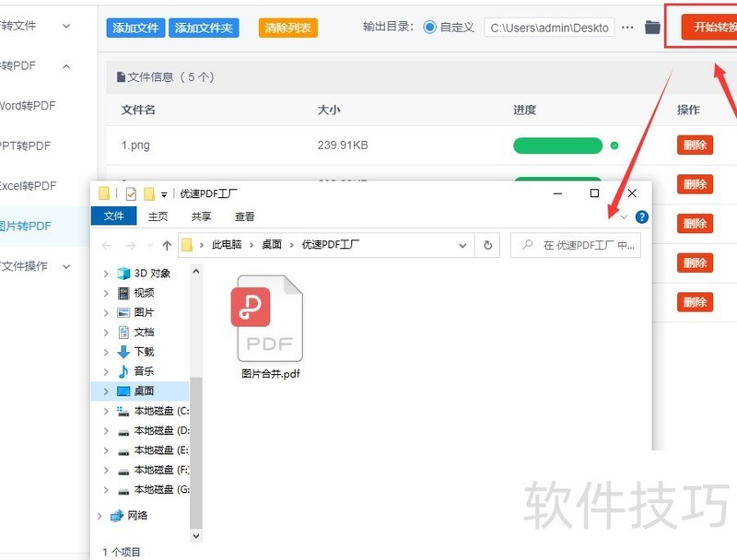This screenshot has width=737, height=560.
Task: Open output folder via dark folder icon
Action: tap(652, 28)
